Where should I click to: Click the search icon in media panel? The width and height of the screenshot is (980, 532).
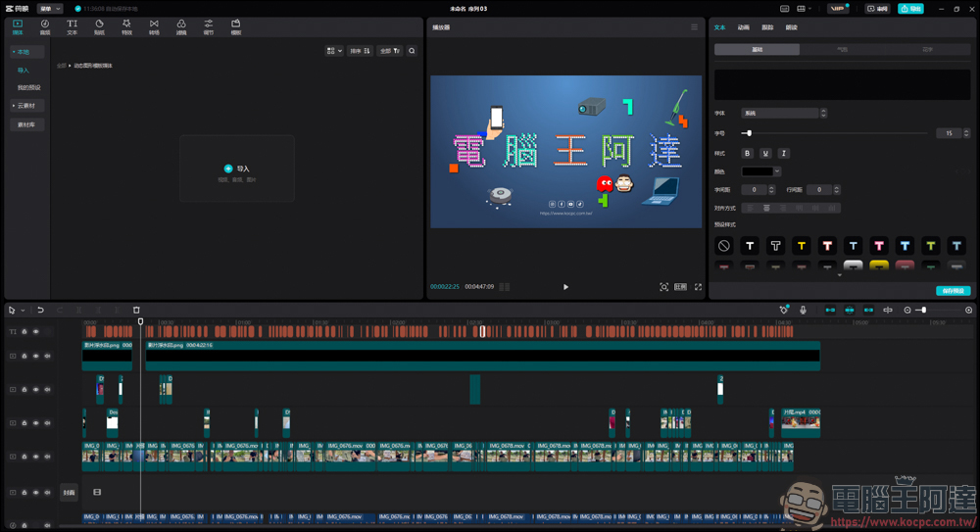(x=412, y=51)
